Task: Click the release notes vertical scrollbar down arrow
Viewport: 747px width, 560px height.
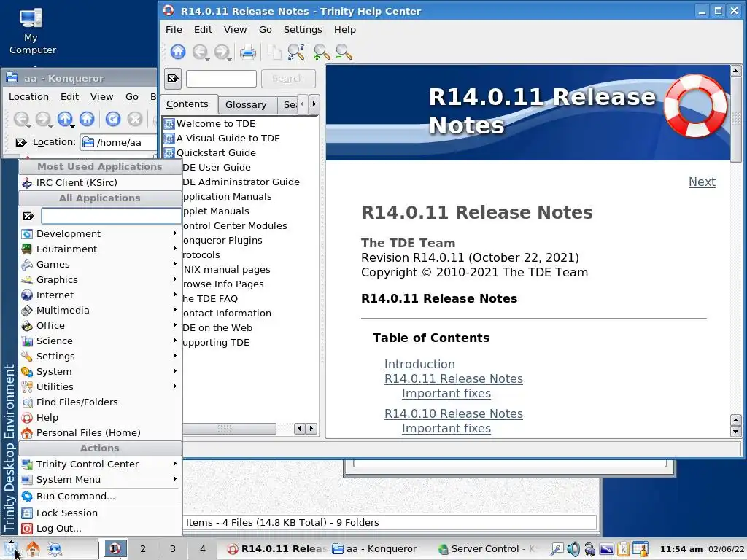Action: pyautogui.click(x=735, y=432)
